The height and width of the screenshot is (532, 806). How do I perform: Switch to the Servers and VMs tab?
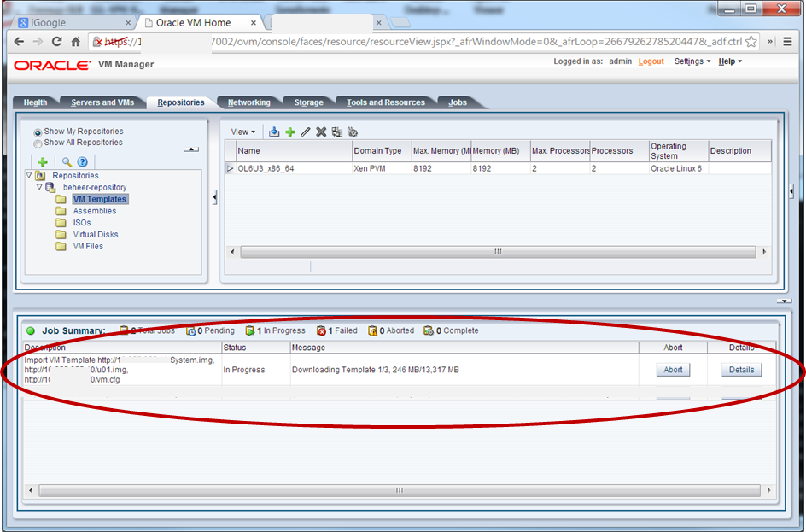(102, 102)
